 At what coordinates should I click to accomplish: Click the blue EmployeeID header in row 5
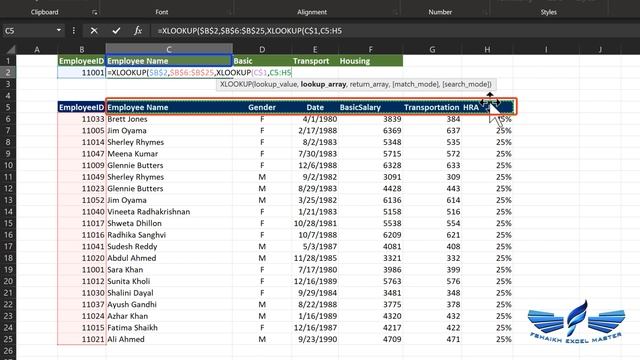(x=82, y=107)
